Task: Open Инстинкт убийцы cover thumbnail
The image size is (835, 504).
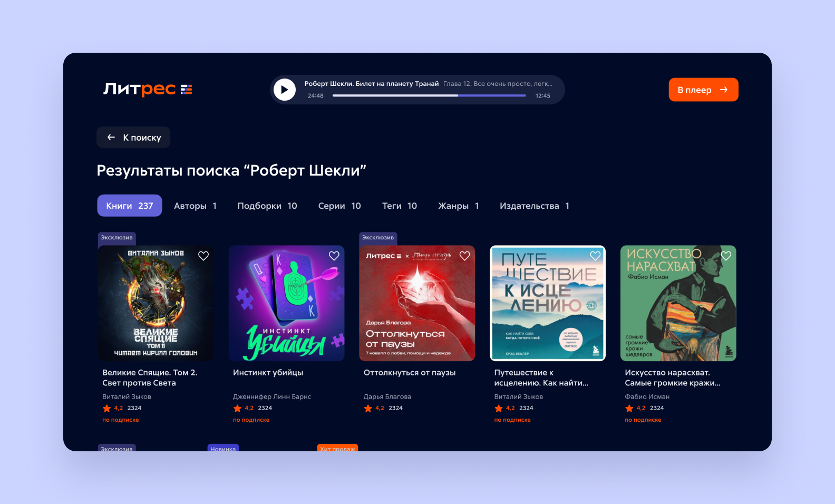Action: (x=287, y=303)
